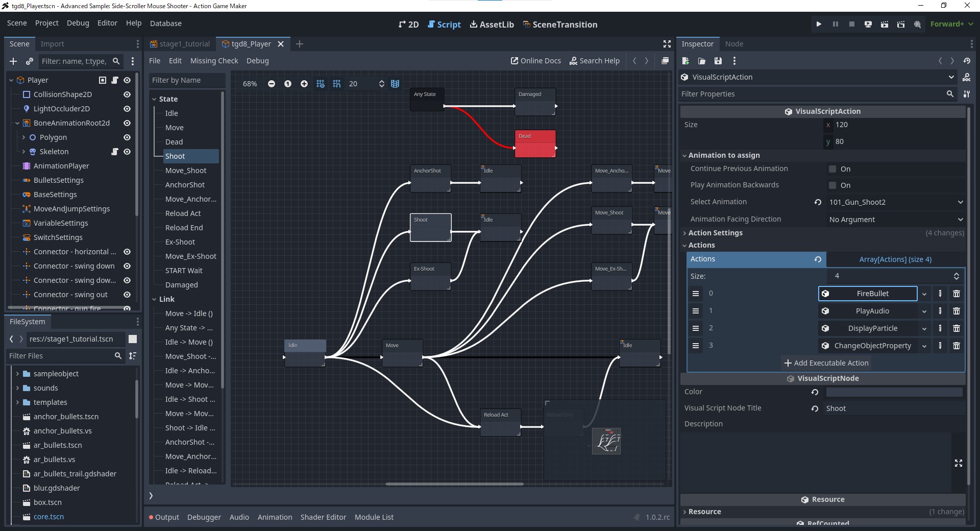
Task: Switch to the 2D workspace
Action: [x=408, y=25]
